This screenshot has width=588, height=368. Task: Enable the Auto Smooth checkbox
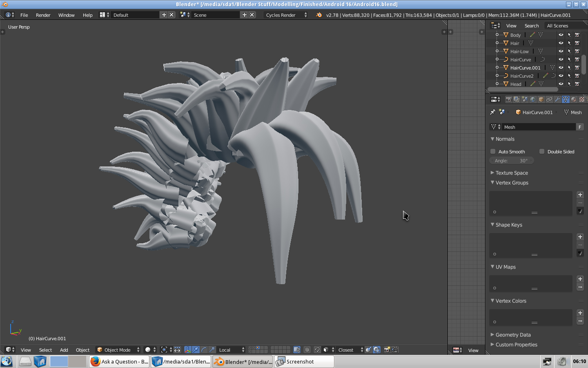493,151
